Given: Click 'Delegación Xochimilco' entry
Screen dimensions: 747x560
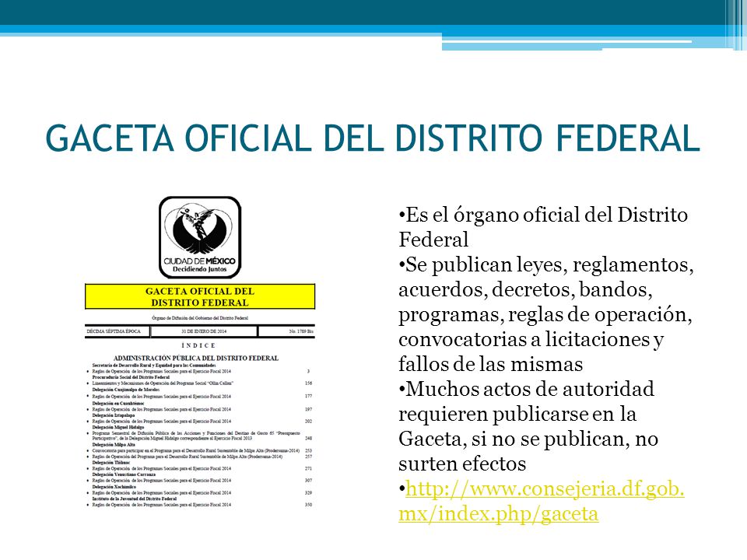Looking at the screenshot, I should (x=114, y=487).
